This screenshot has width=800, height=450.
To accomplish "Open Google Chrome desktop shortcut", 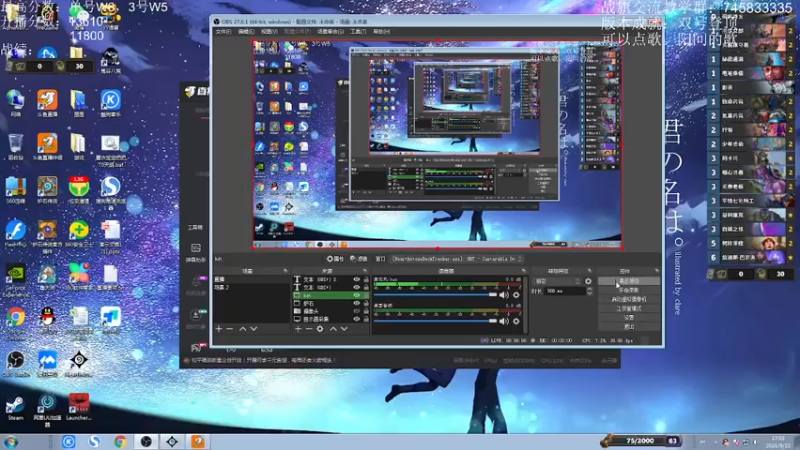I will tap(15, 320).
